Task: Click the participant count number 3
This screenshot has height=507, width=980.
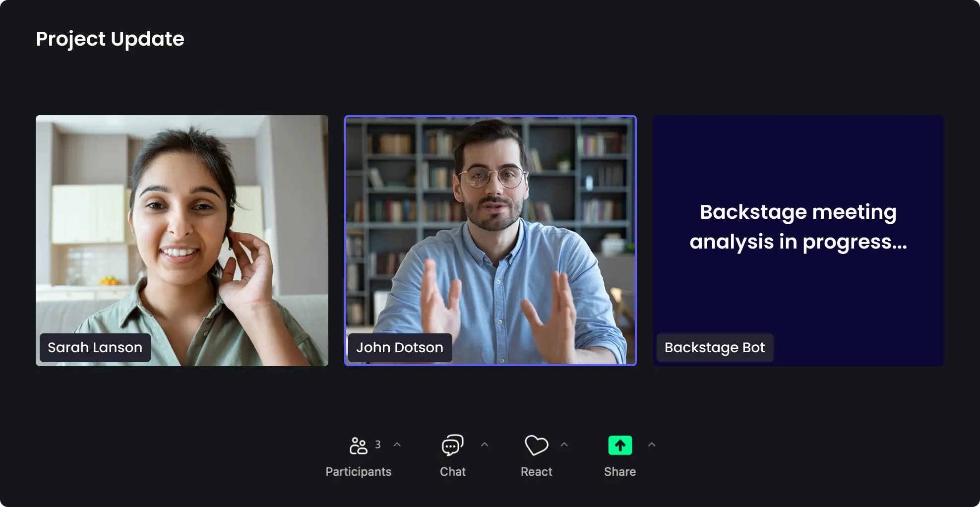Action: point(378,444)
